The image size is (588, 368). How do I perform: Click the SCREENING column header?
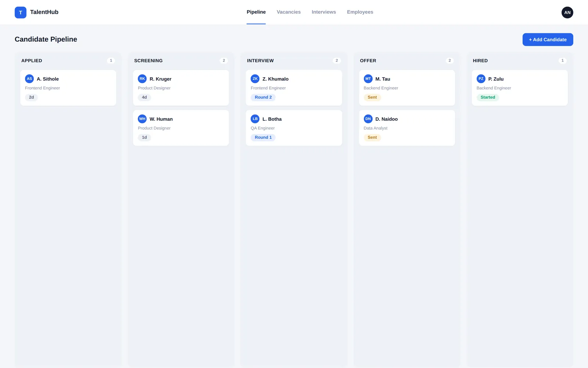(x=148, y=61)
